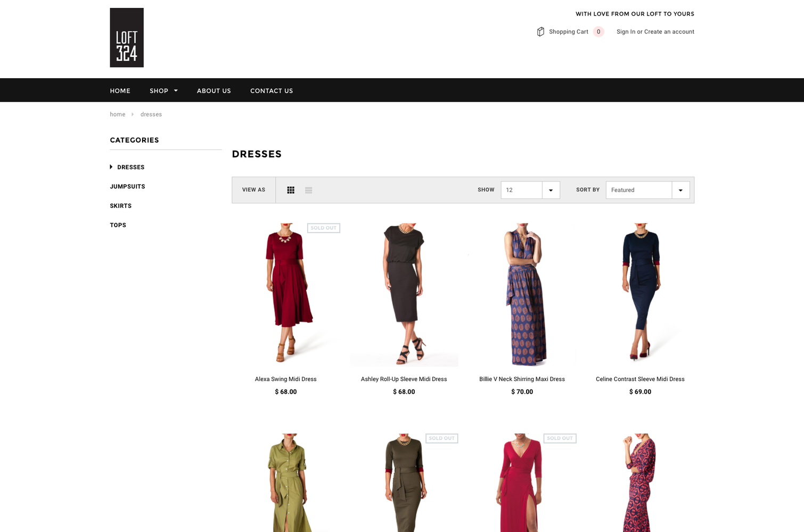Open the About Us page
This screenshot has height=532, width=804.
point(214,91)
